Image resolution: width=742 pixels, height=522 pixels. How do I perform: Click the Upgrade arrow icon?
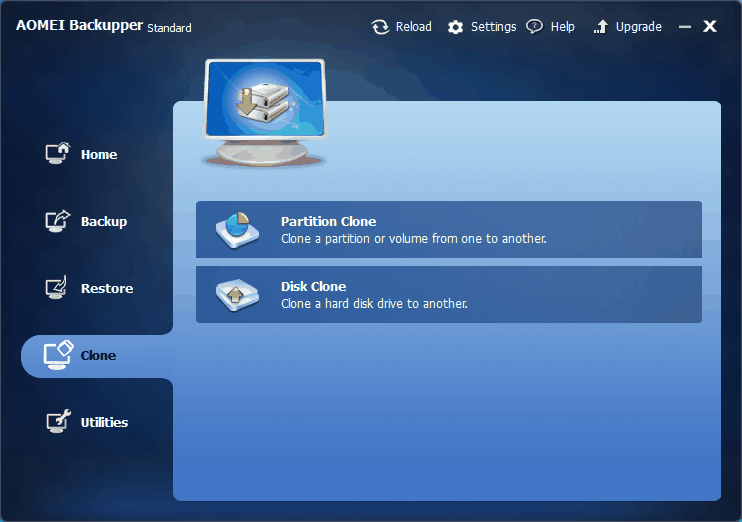(x=601, y=27)
